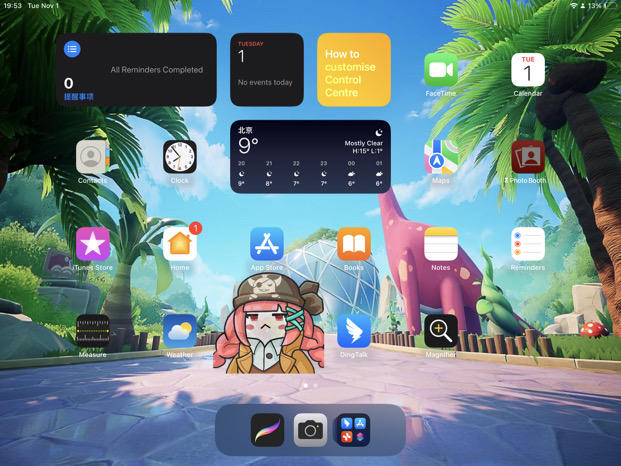
Task: Tap the pirate girl sticker image
Action: point(269,323)
